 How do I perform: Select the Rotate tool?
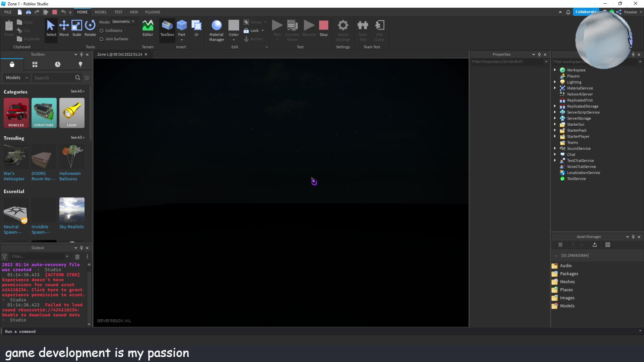(90, 27)
